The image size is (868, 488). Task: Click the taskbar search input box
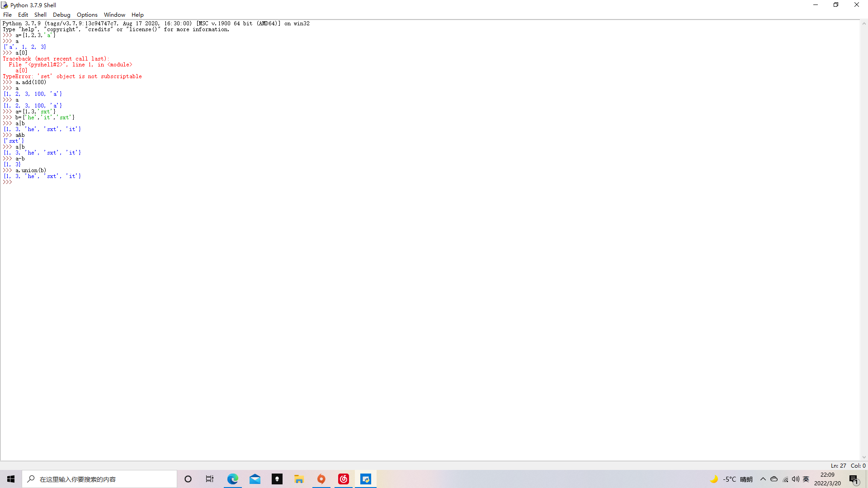[x=99, y=479]
